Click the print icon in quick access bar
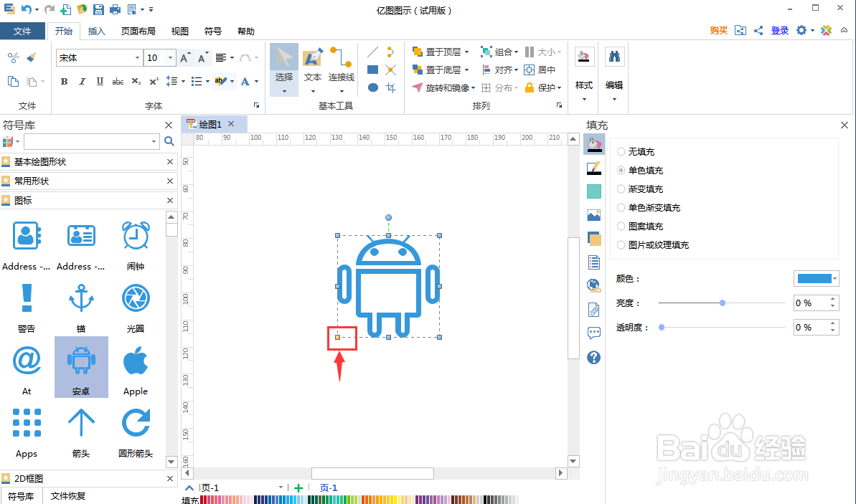The height and width of the screenshot is (504, 856). (x=116, y=9)
